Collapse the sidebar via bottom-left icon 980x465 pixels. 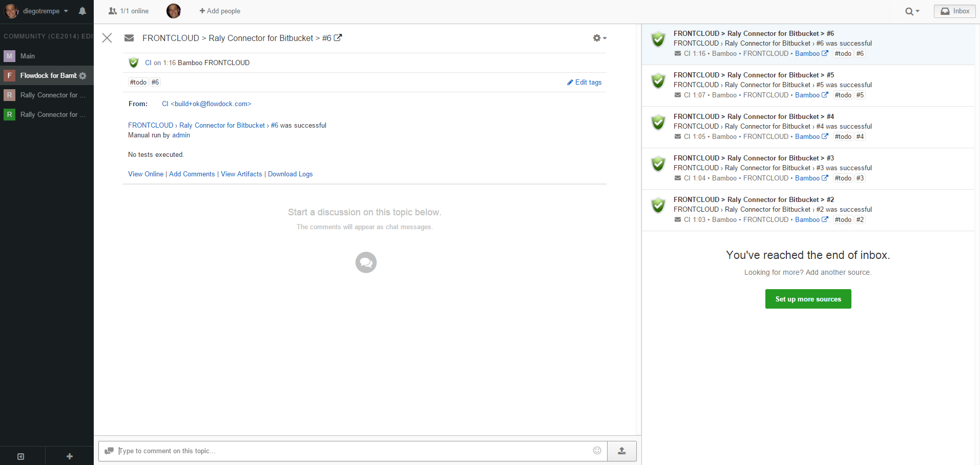click(21, 456)
